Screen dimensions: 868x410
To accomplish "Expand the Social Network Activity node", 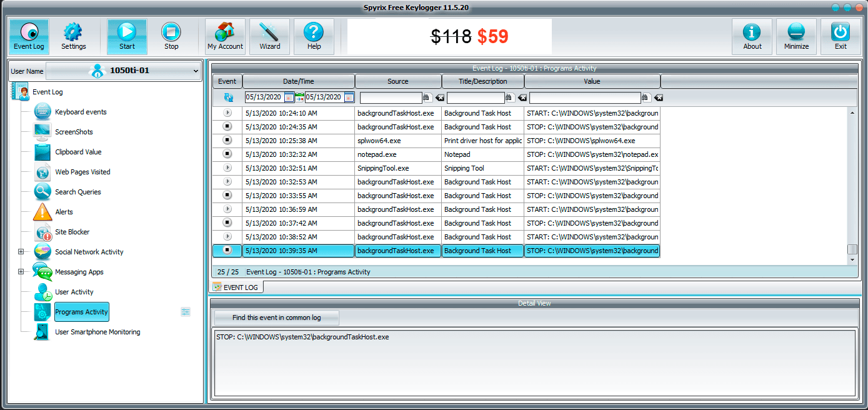I will pyautogui.click(x=21, y=252).
